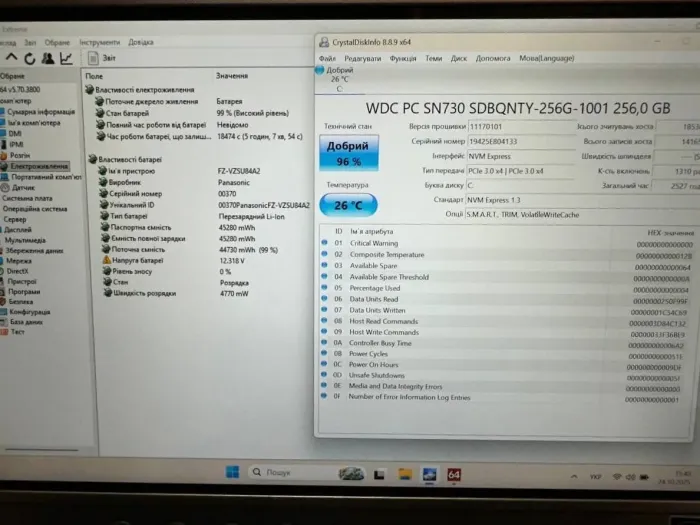Open the graph chart icon in AIDA64 toolbar

pyautogui.click(x=66, y=59)
